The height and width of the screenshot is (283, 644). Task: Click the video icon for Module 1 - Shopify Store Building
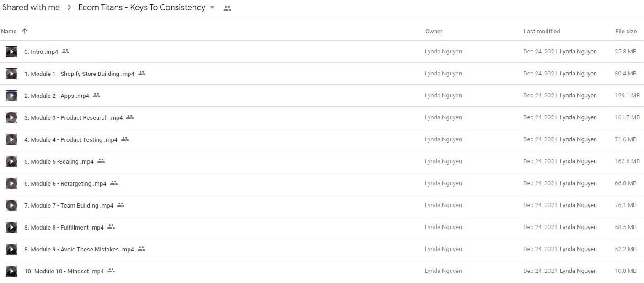(11, 74)
